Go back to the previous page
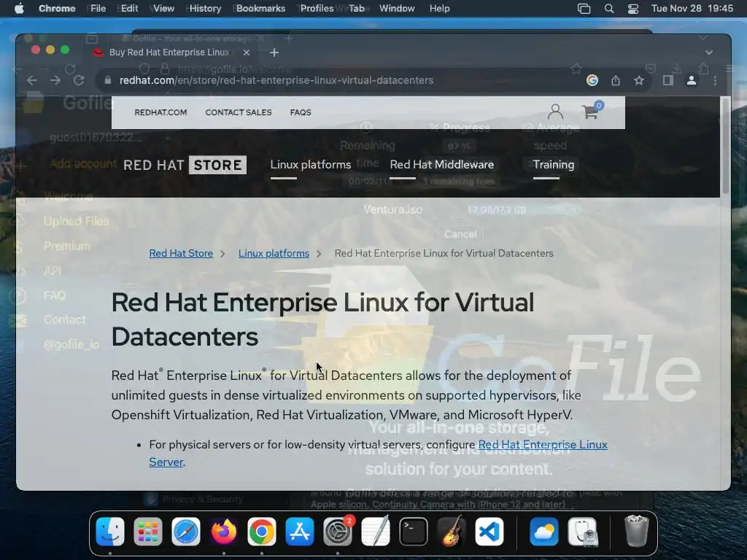Viewport: 747px width, 560px height. [x=32, y=80]
